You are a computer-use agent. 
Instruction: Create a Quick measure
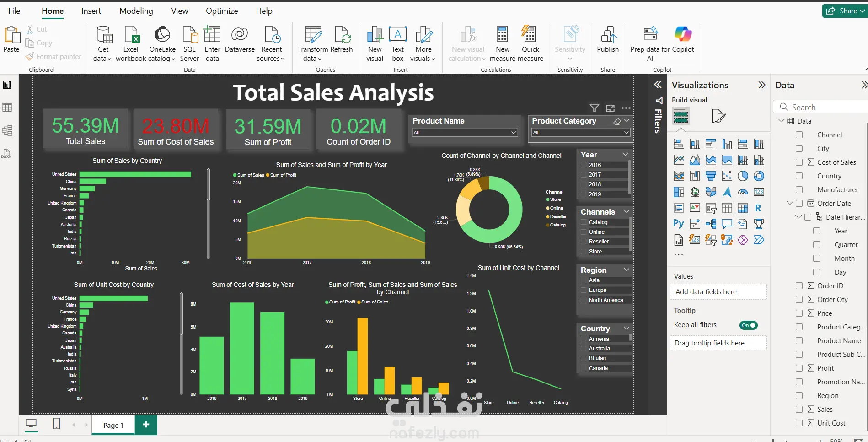tap(530, 44)
